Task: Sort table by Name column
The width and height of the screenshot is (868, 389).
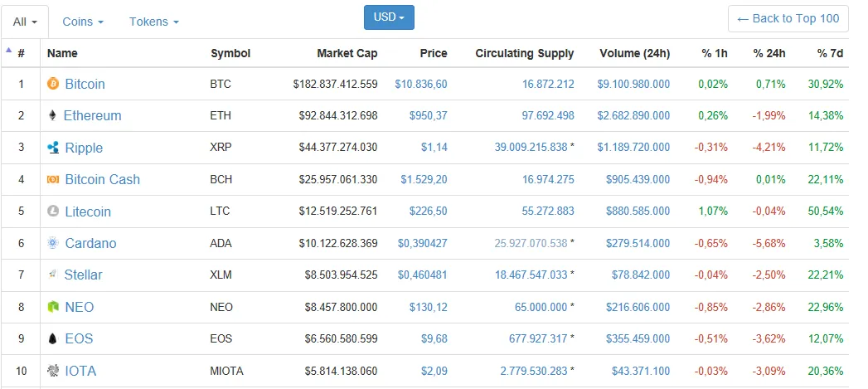Action: (62, 53)
